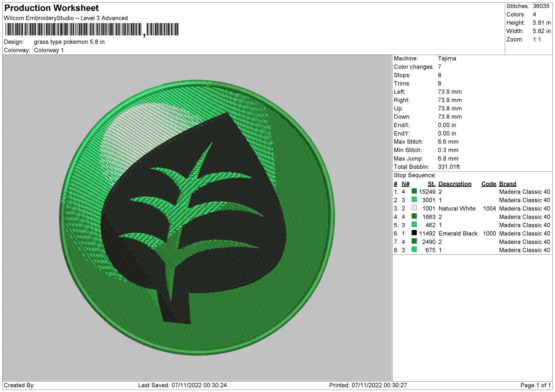
Task: Click the 'Printed: 07/11/2022 00:30:27' text
Action: point(368,385)
